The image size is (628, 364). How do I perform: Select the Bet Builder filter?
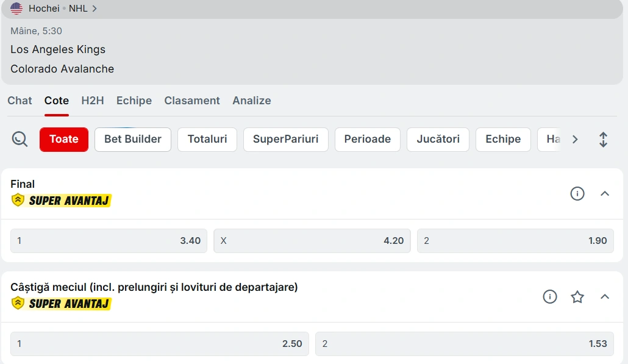pos(133,140)
